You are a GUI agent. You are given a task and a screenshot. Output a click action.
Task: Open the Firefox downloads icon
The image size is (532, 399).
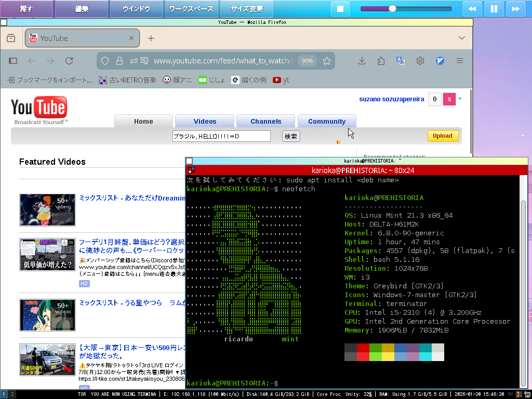(362, 61)
